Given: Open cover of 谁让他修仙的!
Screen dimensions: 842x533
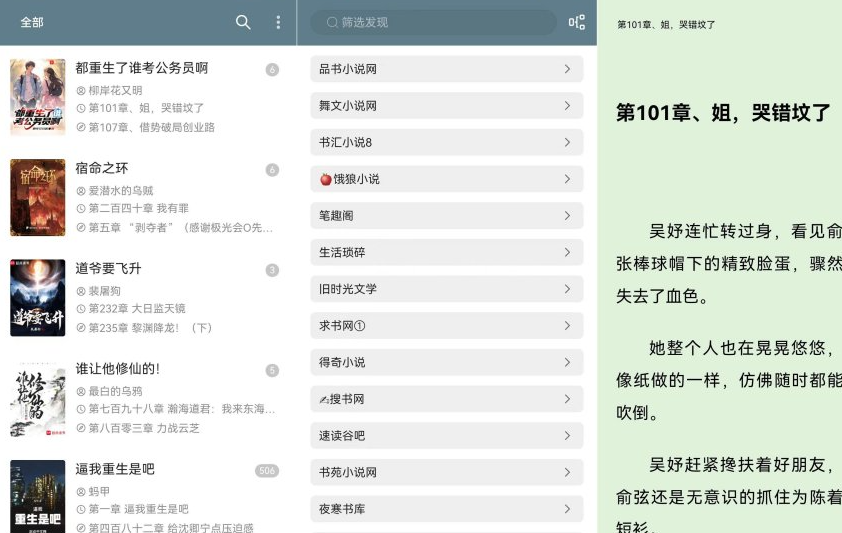Looking at the screenshot, I should pyautogui.click(x=38, y=398).
